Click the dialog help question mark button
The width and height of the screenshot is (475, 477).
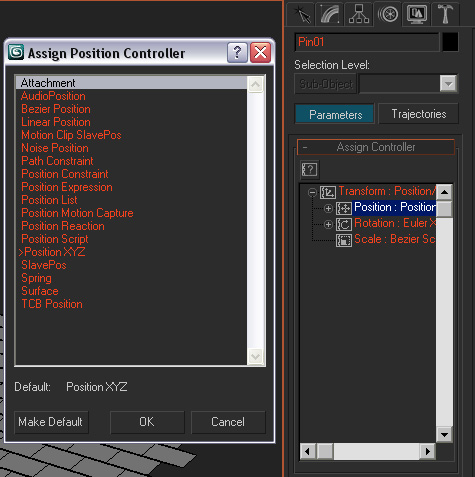[x=237, y=53]
